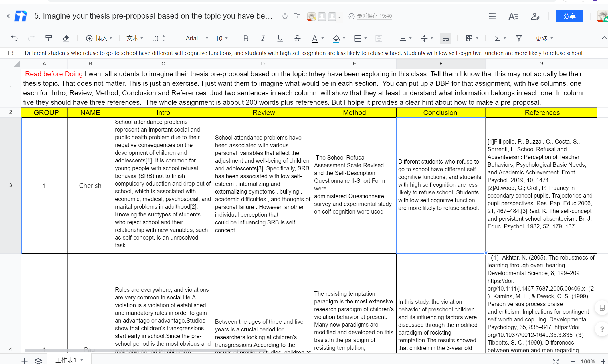
Task: Switch to the 工作表1 sheet tab
Action: pos(66,360)
